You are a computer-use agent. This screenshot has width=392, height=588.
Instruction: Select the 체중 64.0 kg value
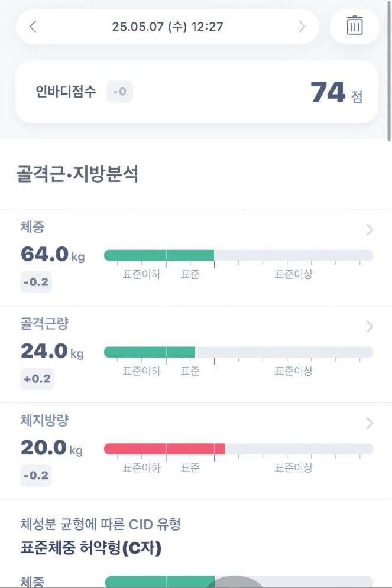[53, 254]
